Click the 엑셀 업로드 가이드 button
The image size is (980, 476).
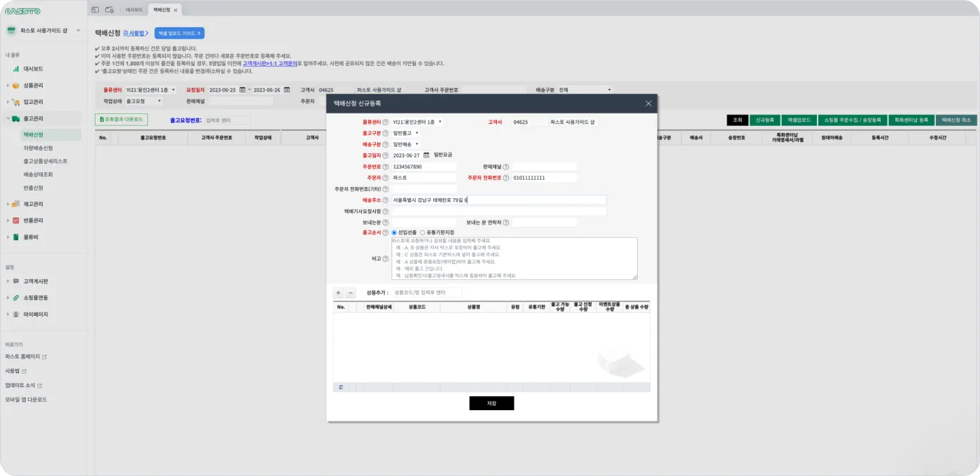(x=179, y=33)
